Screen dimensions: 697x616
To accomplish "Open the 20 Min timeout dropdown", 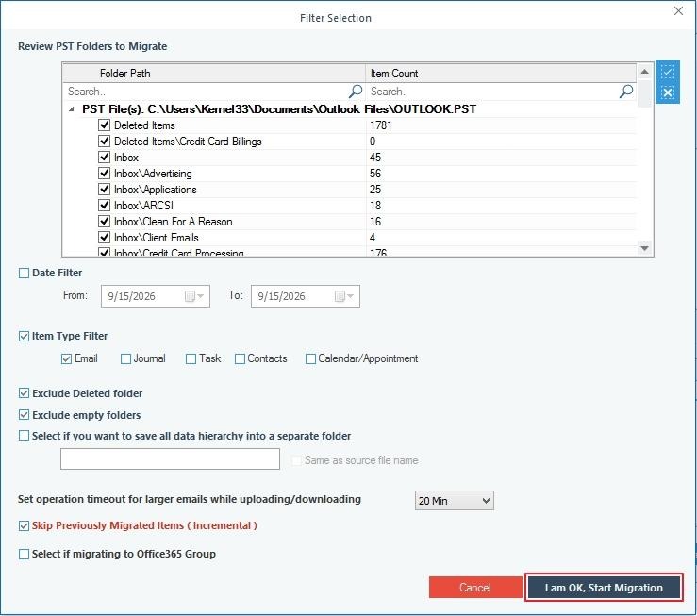I will click(x=455, y=501).
